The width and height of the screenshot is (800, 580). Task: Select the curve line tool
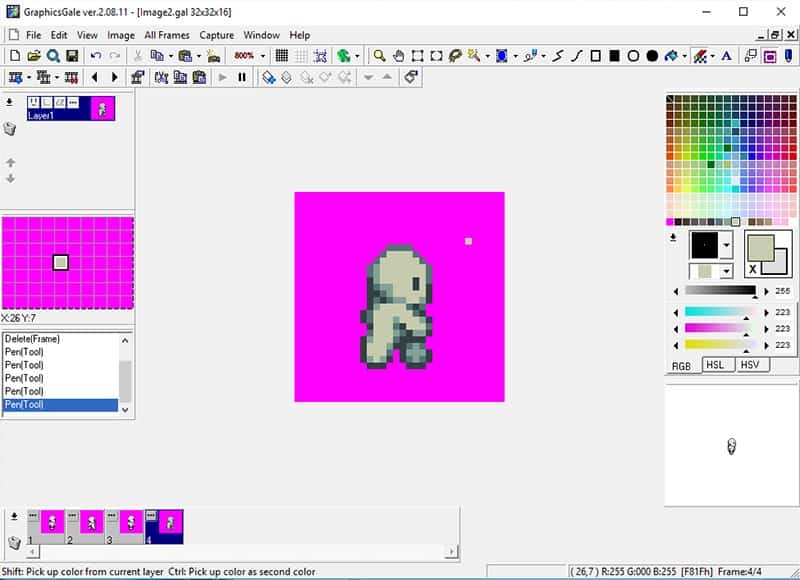coord(577,56)
